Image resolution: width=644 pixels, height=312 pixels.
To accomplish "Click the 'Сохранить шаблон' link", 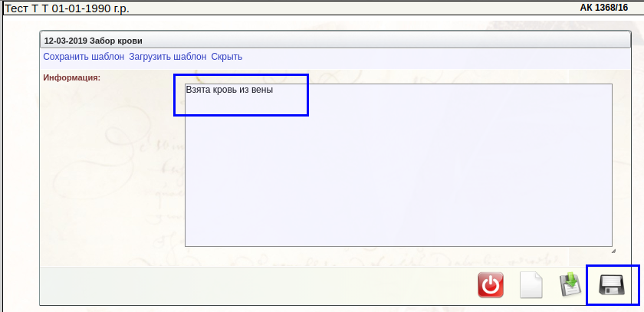I will click(84, 57).
